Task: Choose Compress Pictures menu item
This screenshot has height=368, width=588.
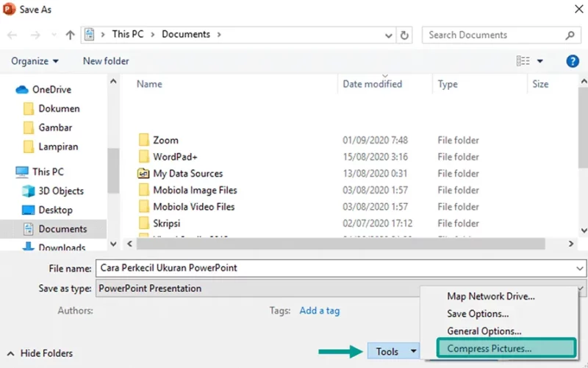Action: click(506, 348)
